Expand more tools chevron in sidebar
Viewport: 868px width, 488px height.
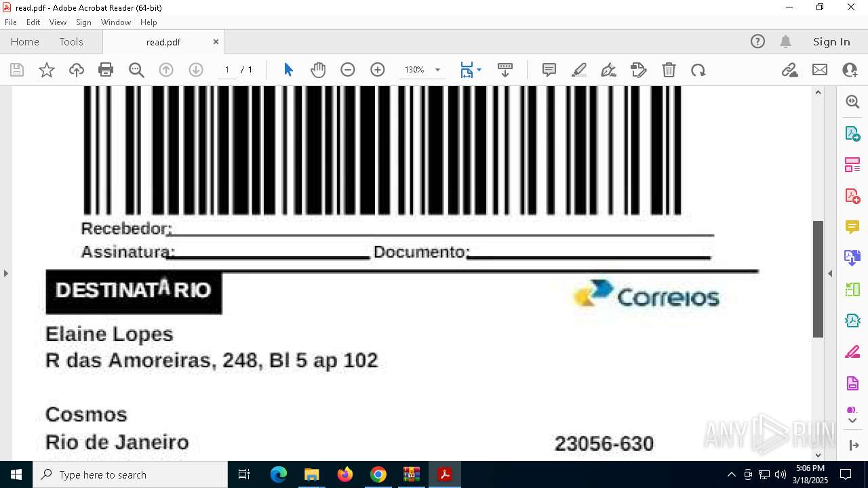(852, 421)
